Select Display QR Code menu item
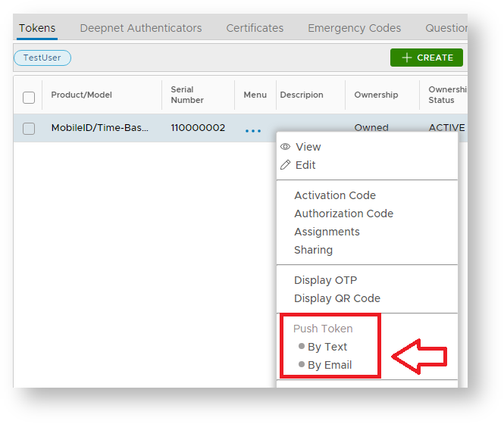Screen dimensions: 504x424 (337, 298)
